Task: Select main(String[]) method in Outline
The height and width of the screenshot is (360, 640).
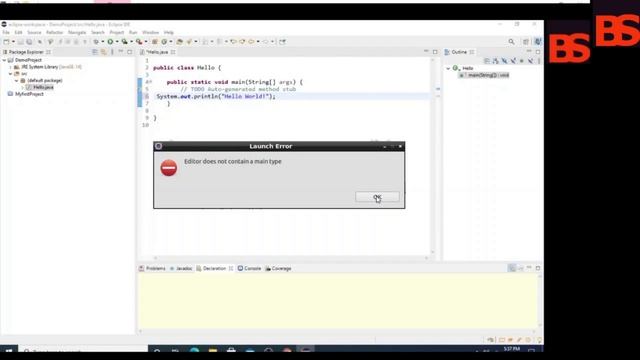Action: (x=484, y=75)
